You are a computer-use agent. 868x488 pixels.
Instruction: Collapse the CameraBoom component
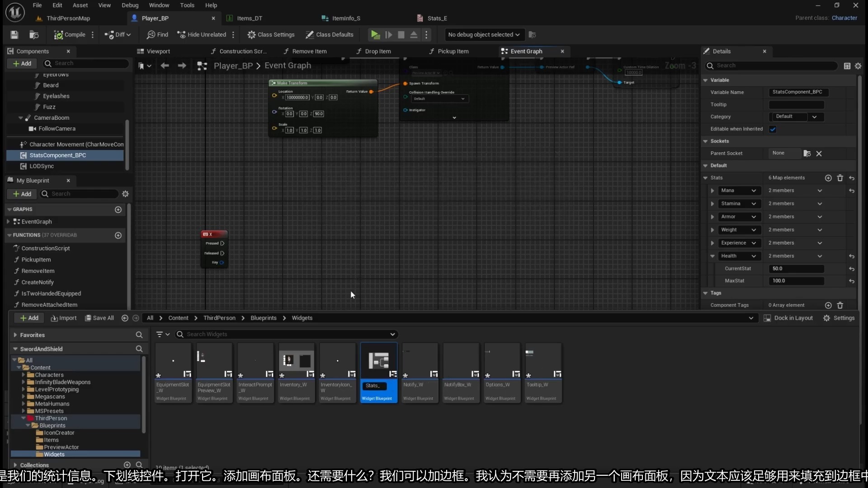pyautogui.click(x=21, y=117)
